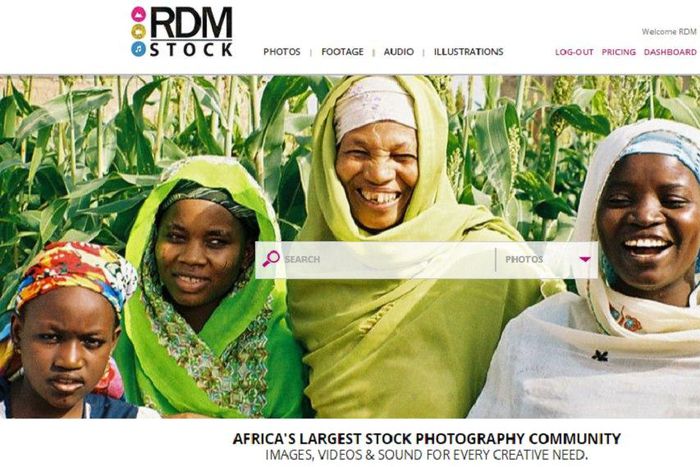The width and height of the screenshot is (700, 467).
Task: Click the pink magnifying glass search icon
Action: 271,259
